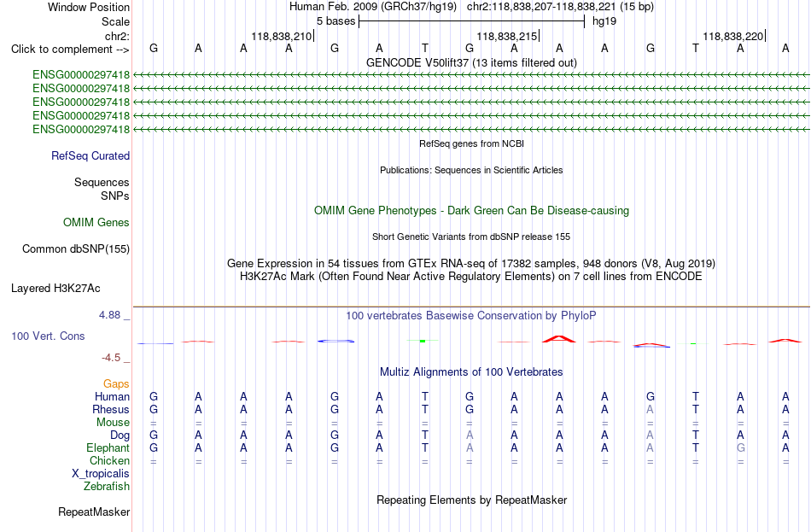Click the chr2: base position label
Screen dimensions: 811x532
(x=117, y=36)
